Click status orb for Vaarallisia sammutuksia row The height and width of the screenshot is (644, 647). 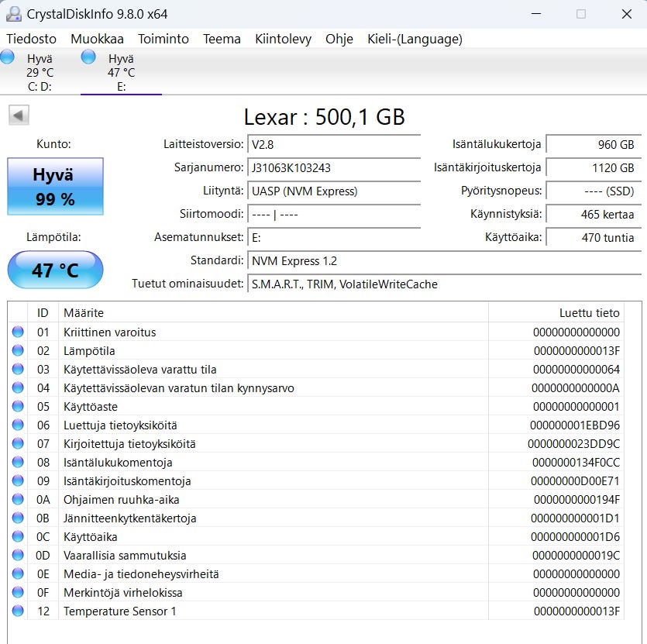(18, 554)
